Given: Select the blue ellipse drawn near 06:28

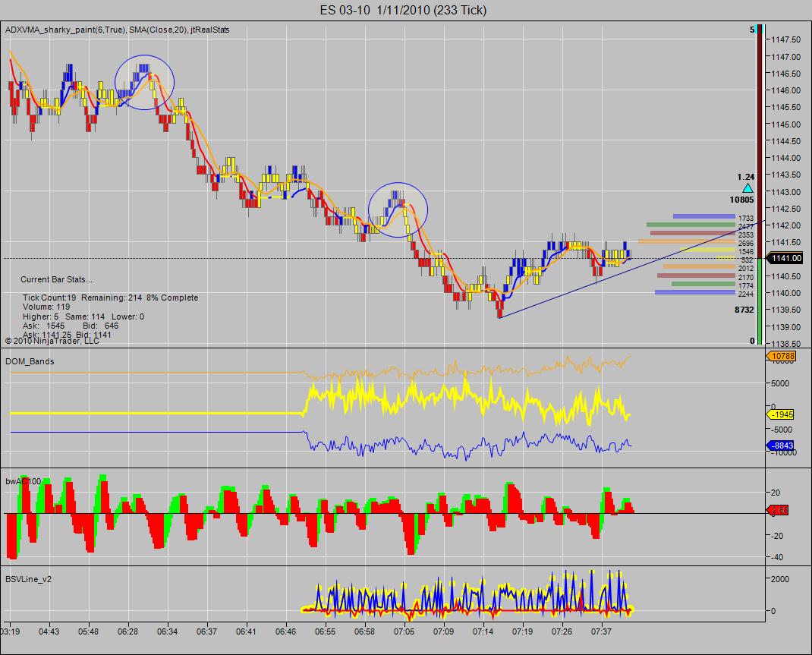Looking at the screenshot, I should click(x=144, y=82).
